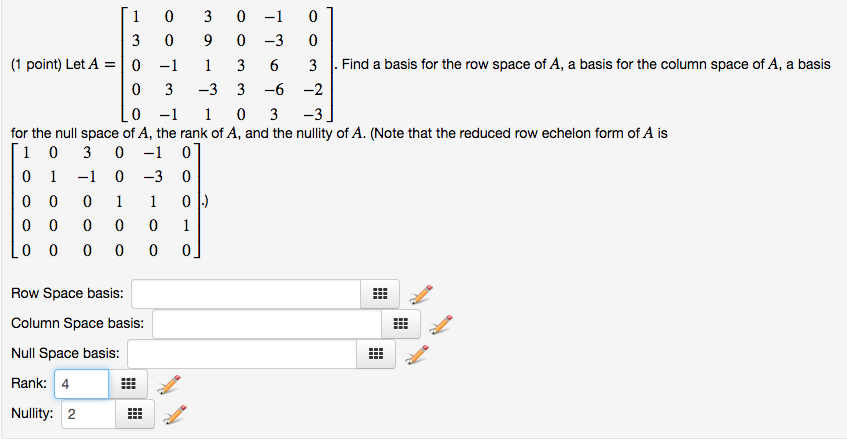
Task: Open the grid icon beside Null Space basis
Action: click(376, 354)
